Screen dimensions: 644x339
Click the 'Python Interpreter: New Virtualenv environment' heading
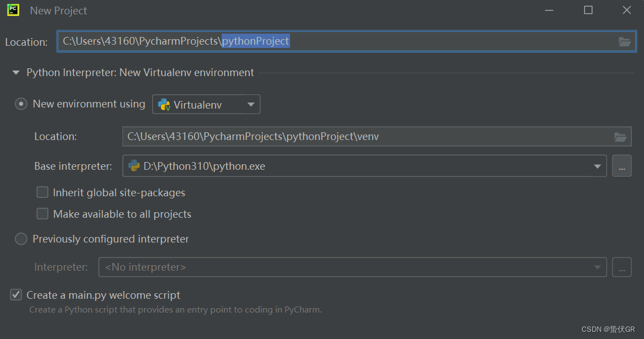pos(140,73)
